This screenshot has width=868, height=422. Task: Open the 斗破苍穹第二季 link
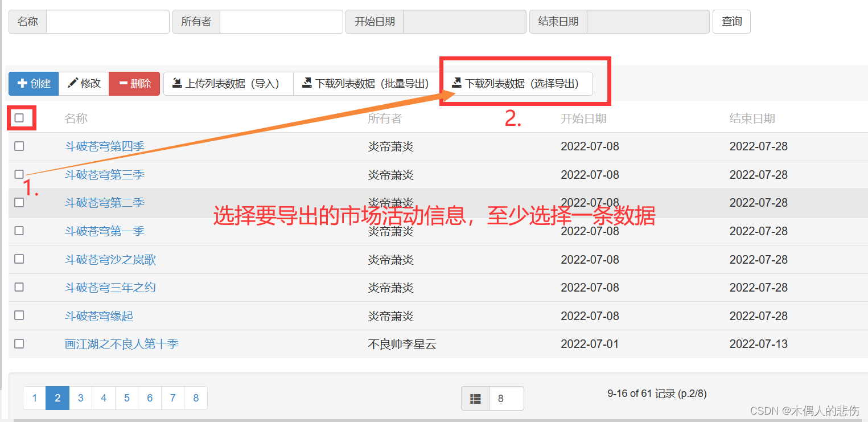[105, 203]
